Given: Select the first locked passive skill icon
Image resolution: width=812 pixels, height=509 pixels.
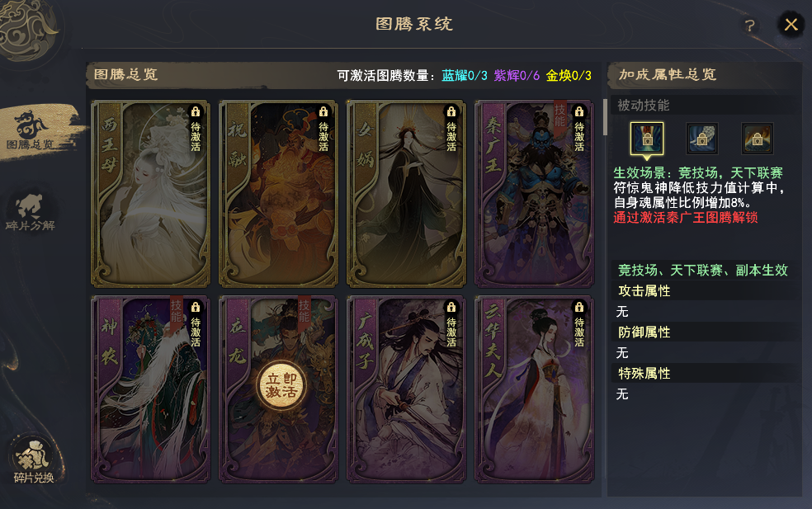Looking at the screenshot, I should 647,139.
